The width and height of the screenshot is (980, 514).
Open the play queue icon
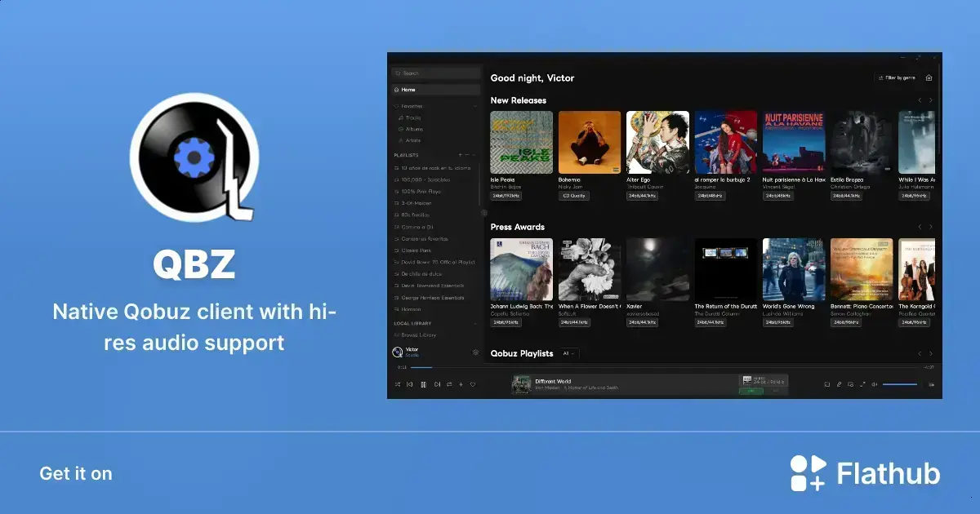931,384
